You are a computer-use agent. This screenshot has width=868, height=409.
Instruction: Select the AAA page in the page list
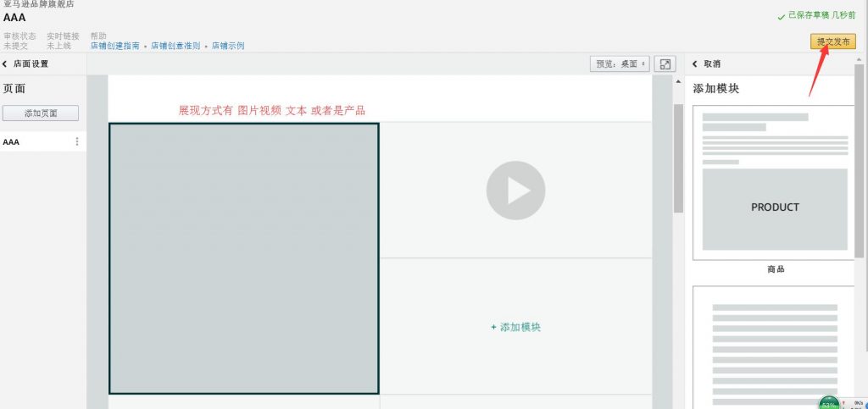(12, 142)
